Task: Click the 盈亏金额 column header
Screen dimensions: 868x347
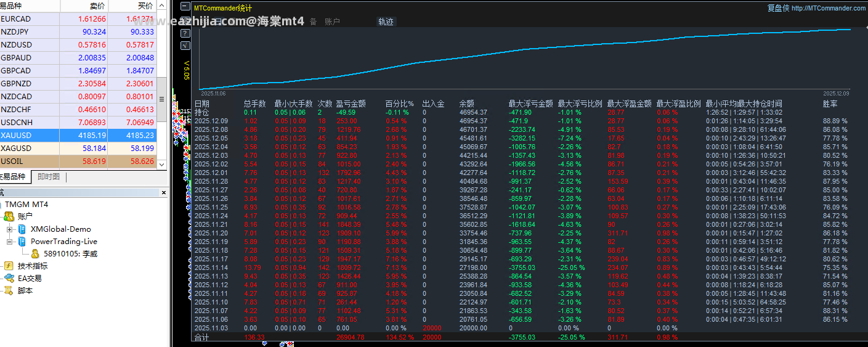Action: click(351, 104)
